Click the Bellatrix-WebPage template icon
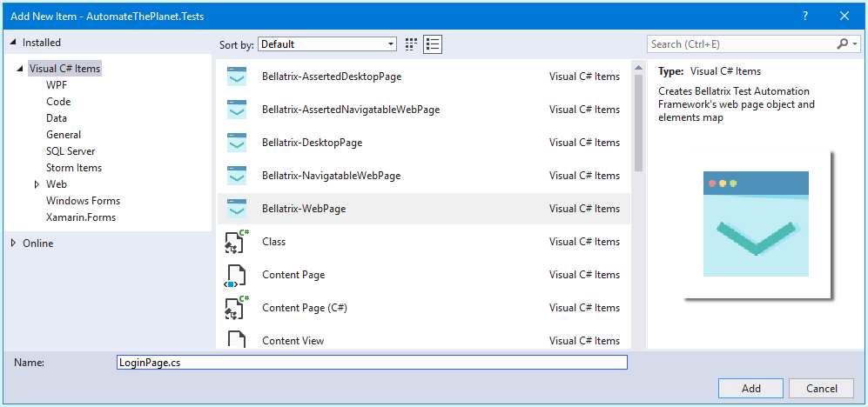 237,209
